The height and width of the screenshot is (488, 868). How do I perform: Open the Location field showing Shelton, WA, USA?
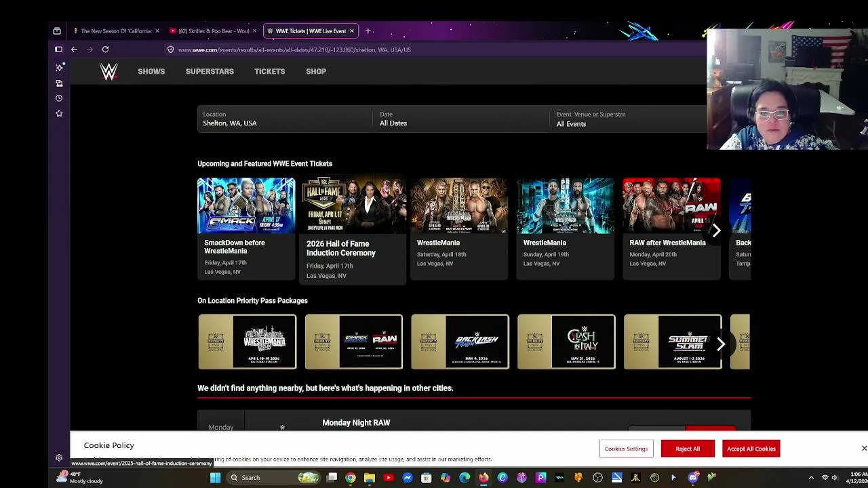point(285,119)
